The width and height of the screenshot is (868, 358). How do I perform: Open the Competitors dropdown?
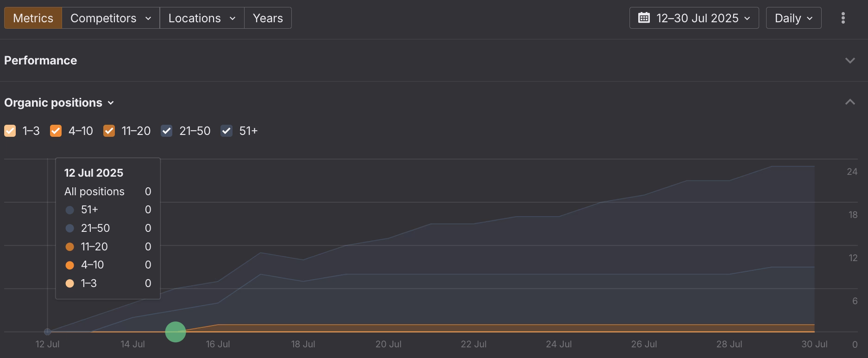tap(111, 18)
